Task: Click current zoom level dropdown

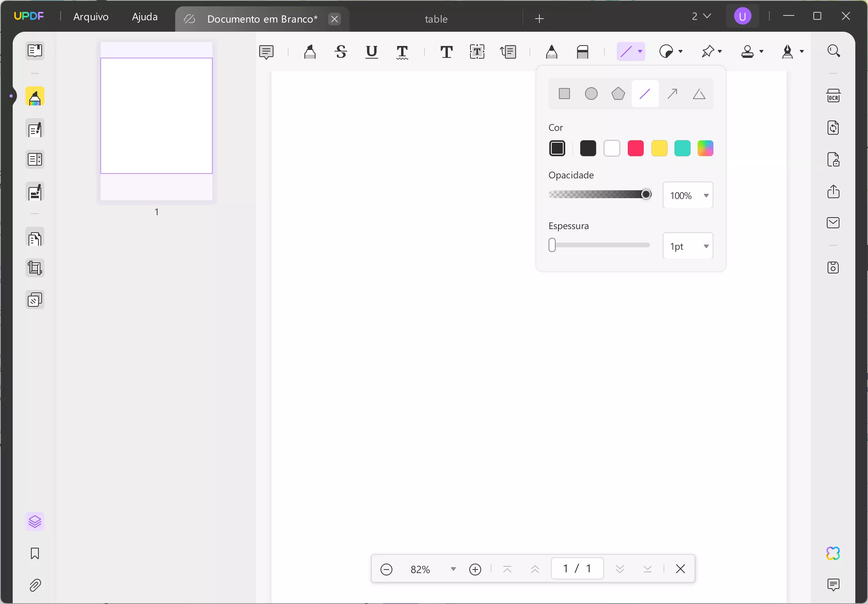Action: click(431, 569)
